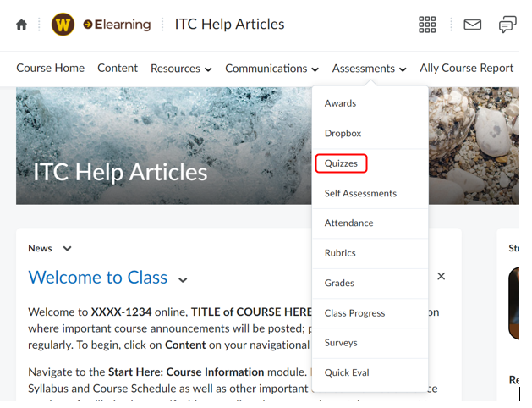This screenshot has height=408, width=532.
Task: Go to the My Home house icon
Action: 21,25
